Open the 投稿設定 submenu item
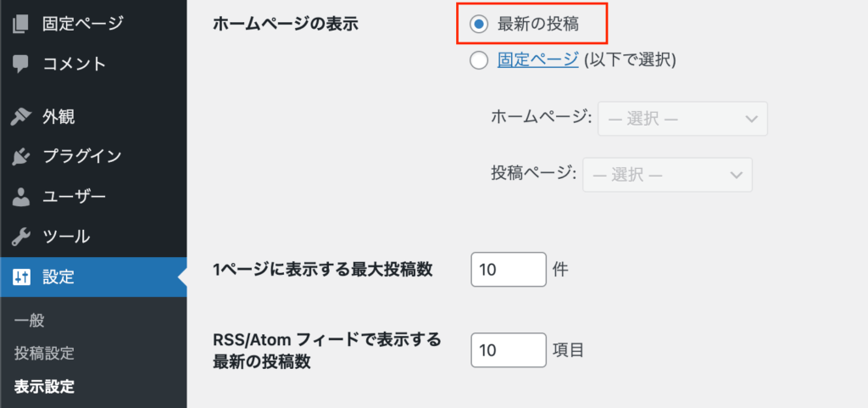Image resolution: width=868 pixels, height=408 pixels. (44, 354)
